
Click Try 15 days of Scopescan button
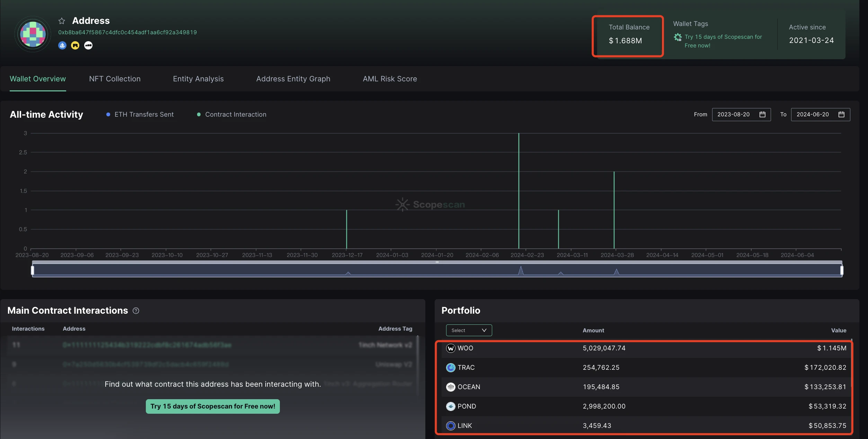(x=213, y=406)
